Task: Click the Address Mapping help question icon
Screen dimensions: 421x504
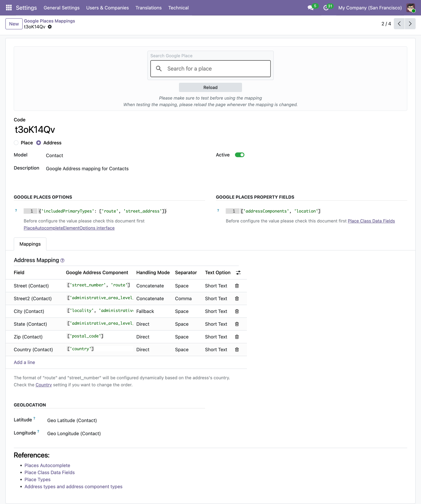Action: (62, 260)
